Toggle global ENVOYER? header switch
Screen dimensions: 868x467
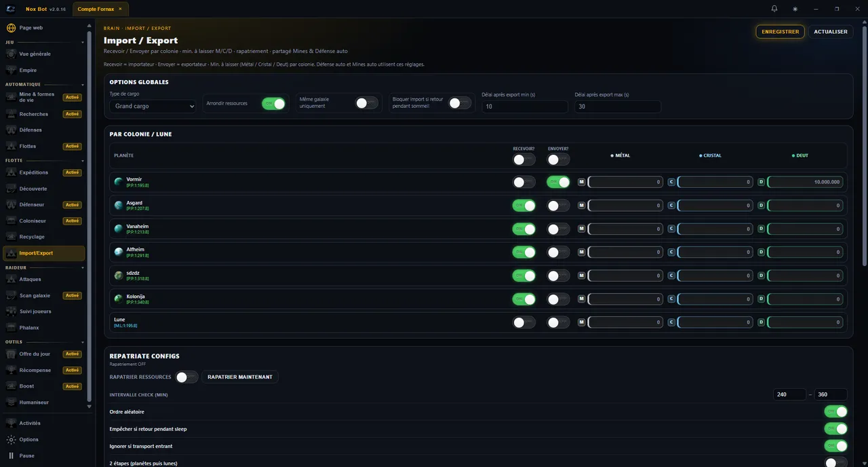pos(558,160)
